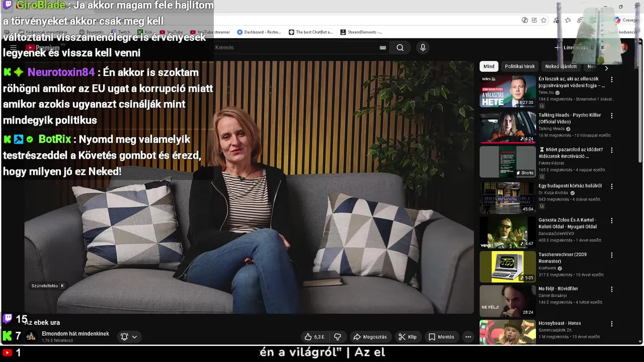644x362 pixels.
Task: Open Twitch bookmark in bookmarks bar
Action: (x=120, y=32)
